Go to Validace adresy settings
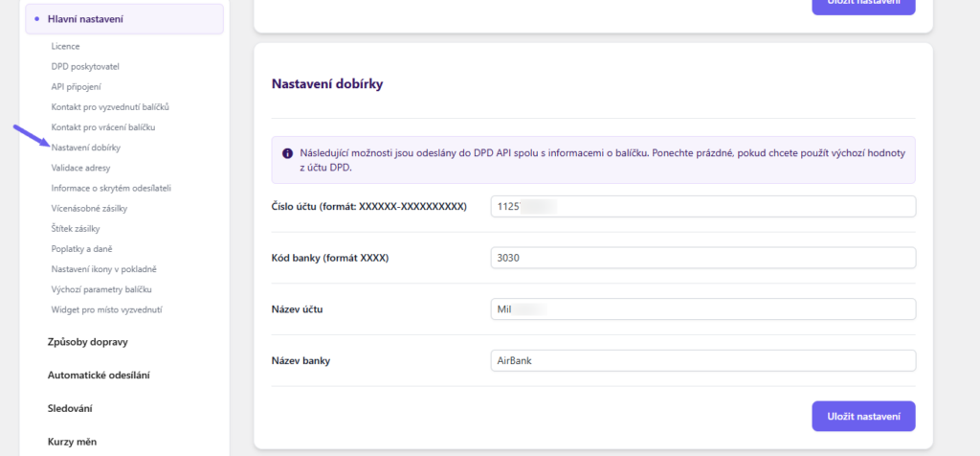This screenshot has height=456, width=980. 81,168
